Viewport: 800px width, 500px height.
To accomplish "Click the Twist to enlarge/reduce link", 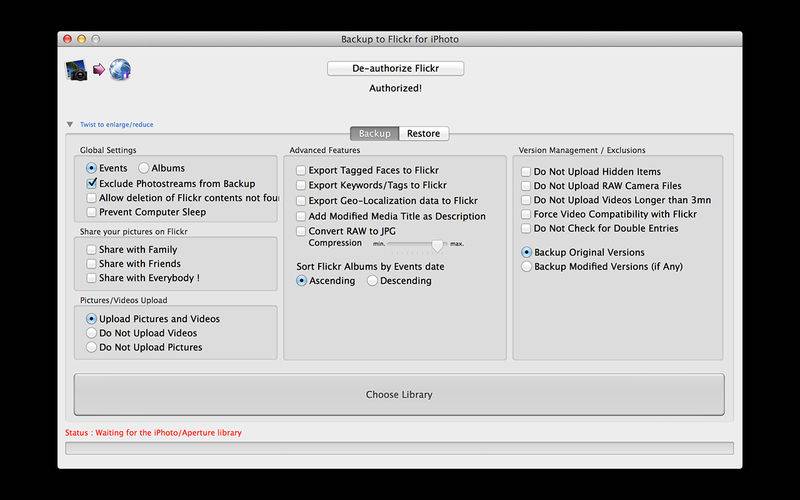I will coord(116,124).
